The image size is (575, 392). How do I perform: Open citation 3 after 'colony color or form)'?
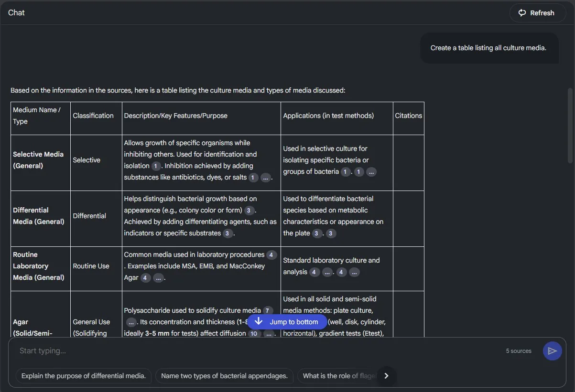tap(249, 211)
